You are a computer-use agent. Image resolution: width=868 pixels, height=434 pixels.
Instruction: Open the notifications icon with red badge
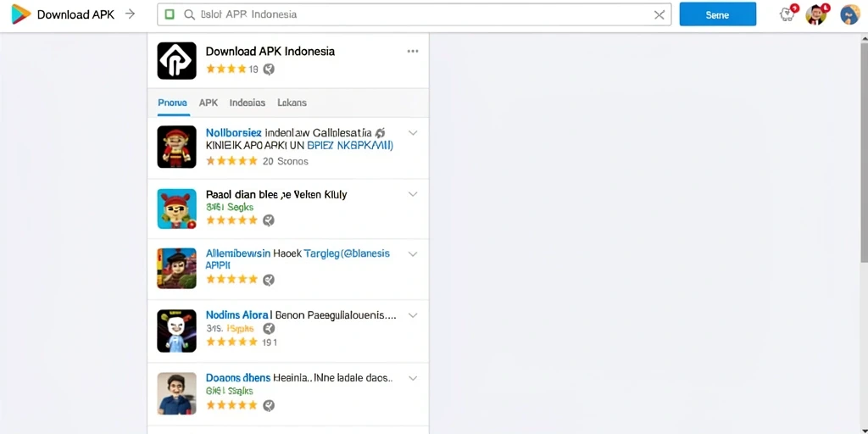(x=788, y=14)
